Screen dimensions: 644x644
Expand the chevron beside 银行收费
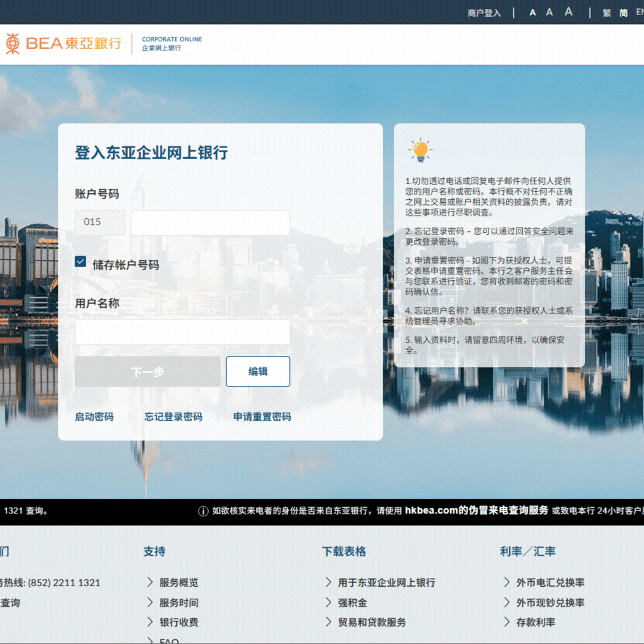tap(150, 622)
